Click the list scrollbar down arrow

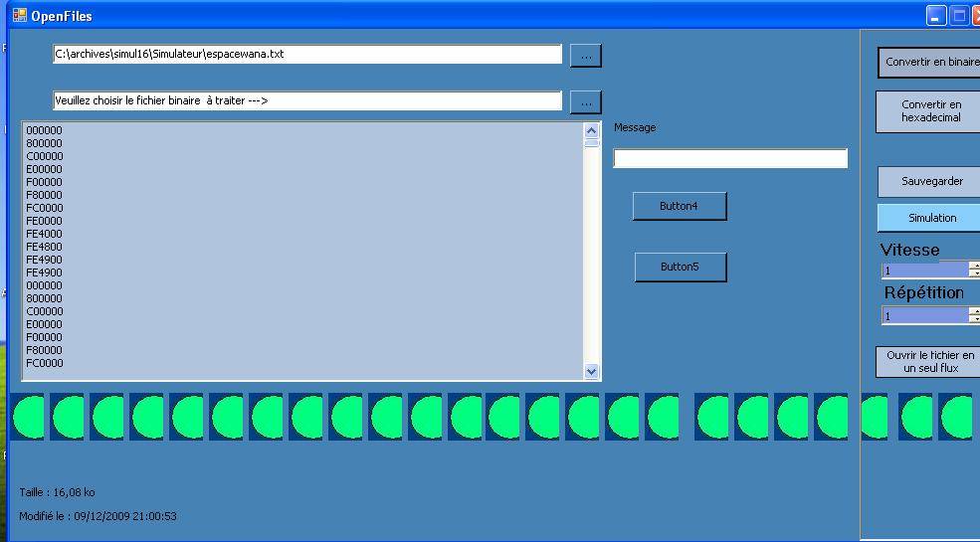click(591, 371)
